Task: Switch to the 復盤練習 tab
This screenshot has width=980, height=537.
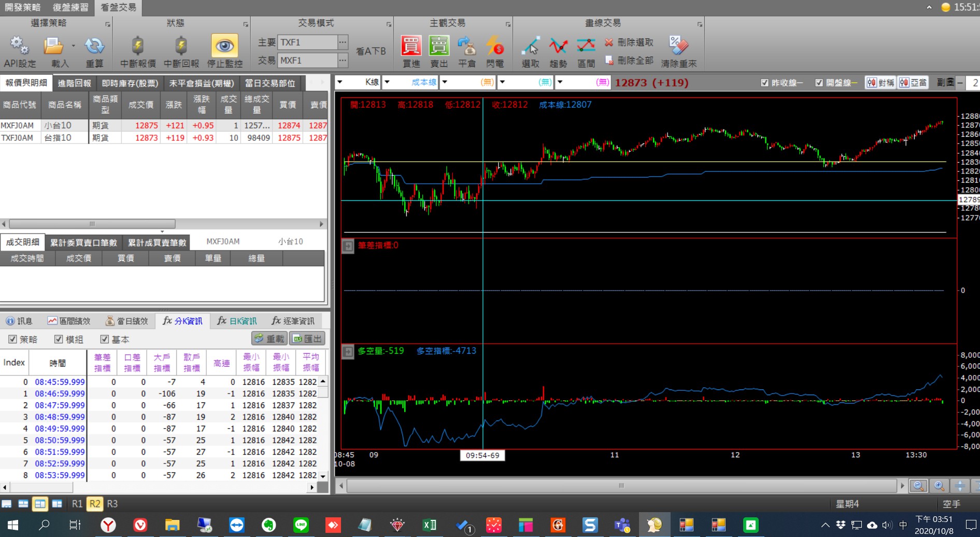Action: click(x=70, y=7)
